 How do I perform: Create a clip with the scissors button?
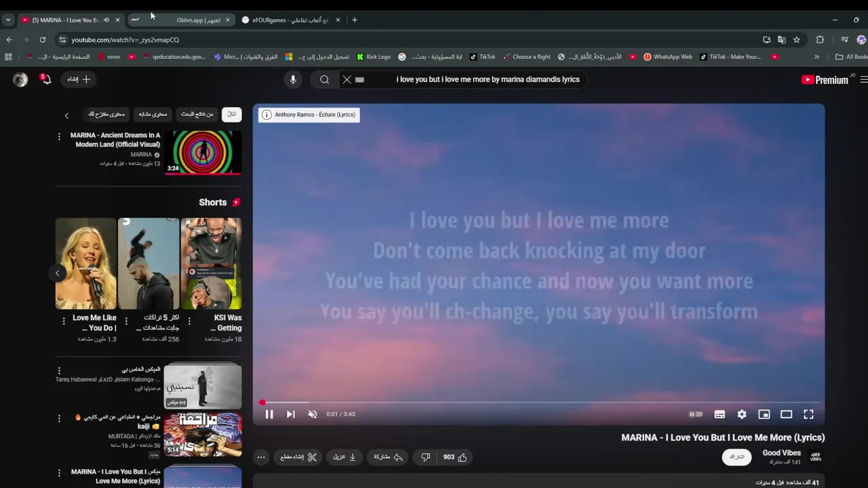[x=299, y=457]
